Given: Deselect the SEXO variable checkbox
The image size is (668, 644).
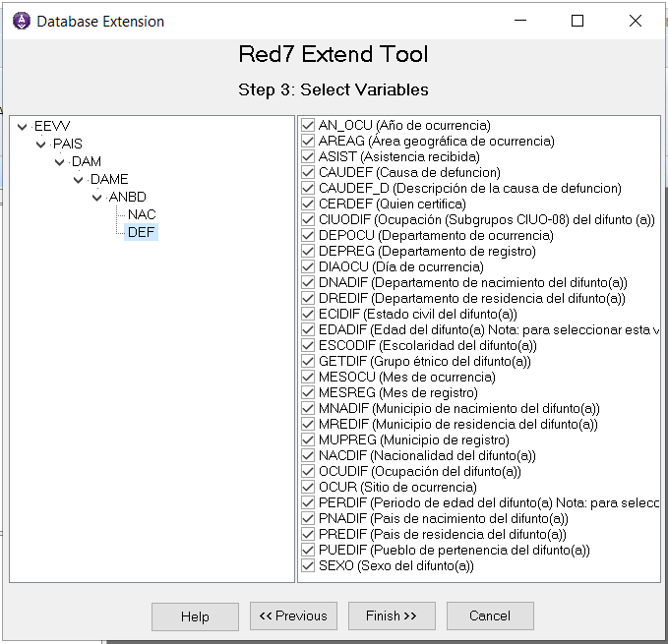Looking at the screenshot, I should tap(309, 566).
